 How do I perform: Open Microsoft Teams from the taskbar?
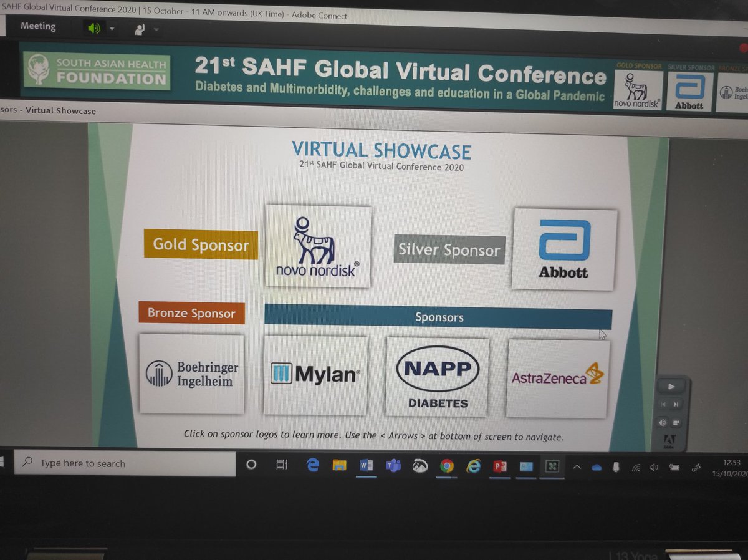394,465
